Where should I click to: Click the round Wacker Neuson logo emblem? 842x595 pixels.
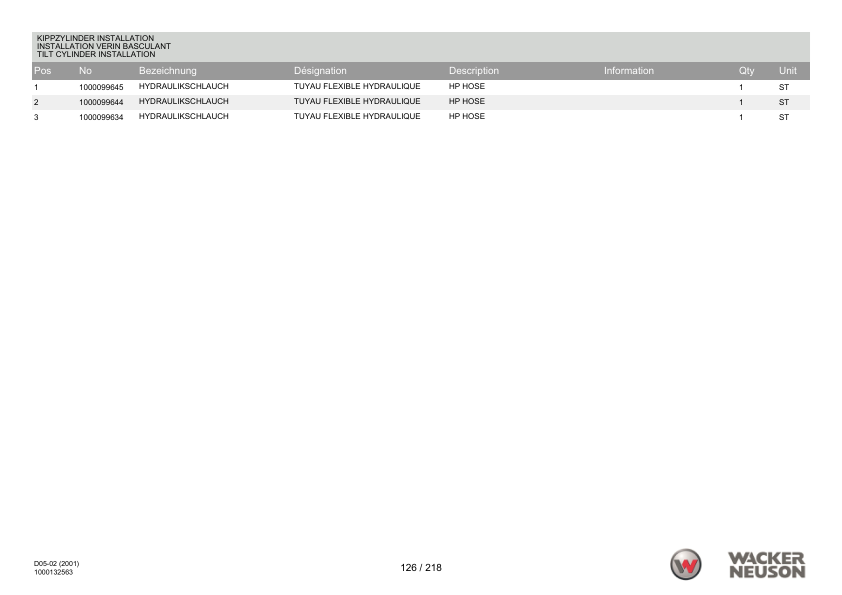[686, 565]
